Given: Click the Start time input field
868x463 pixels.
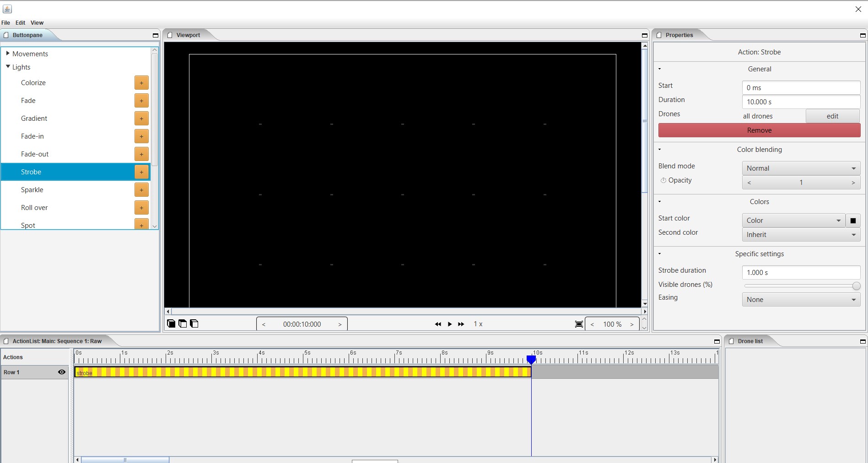Looking at the screenshot, I should click(801, 88).
